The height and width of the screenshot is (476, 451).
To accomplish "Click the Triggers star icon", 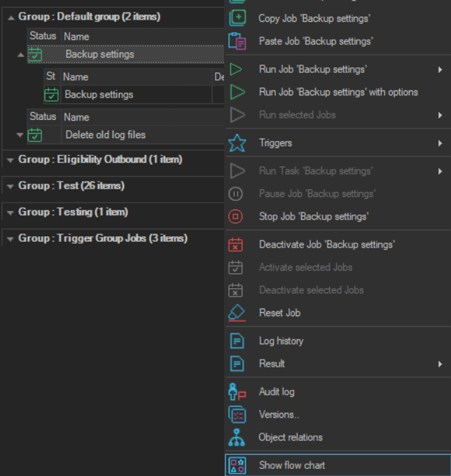I will tap(237, 143).
